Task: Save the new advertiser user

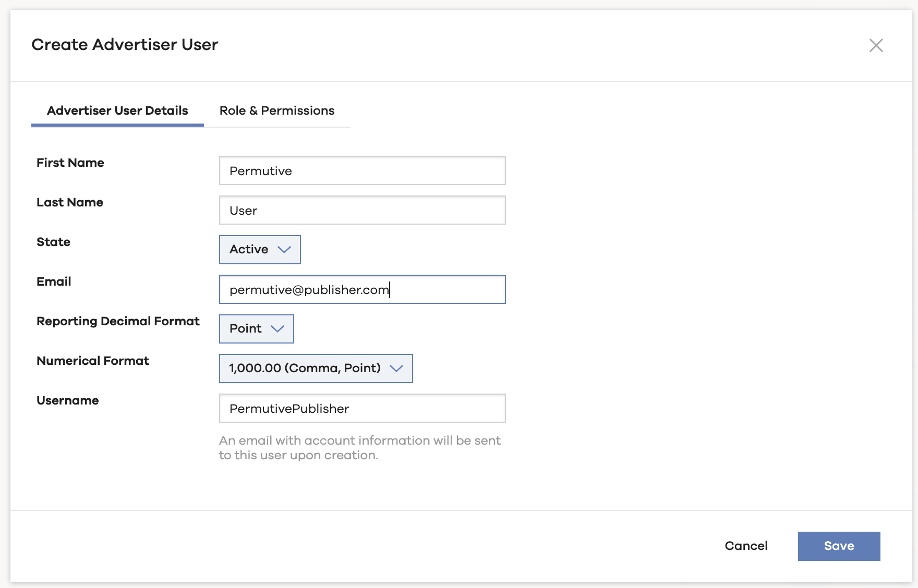Action: (839, 546)
